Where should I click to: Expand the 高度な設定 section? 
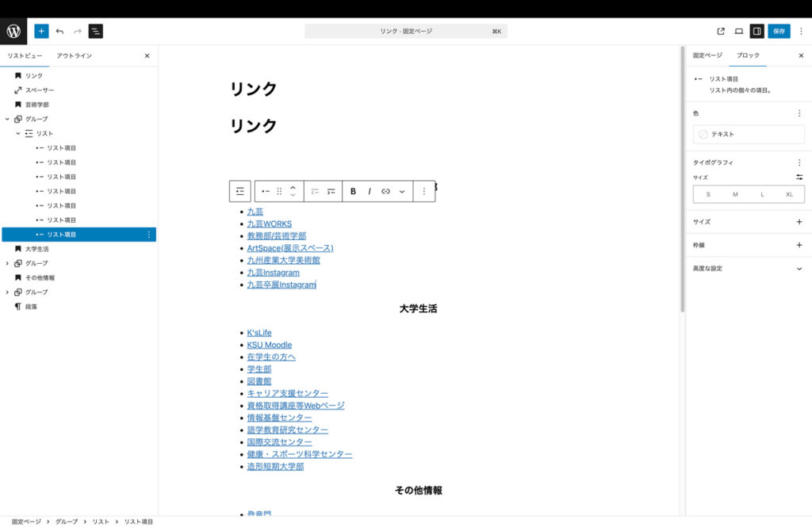pyautogui.click(x=799, y=269)
